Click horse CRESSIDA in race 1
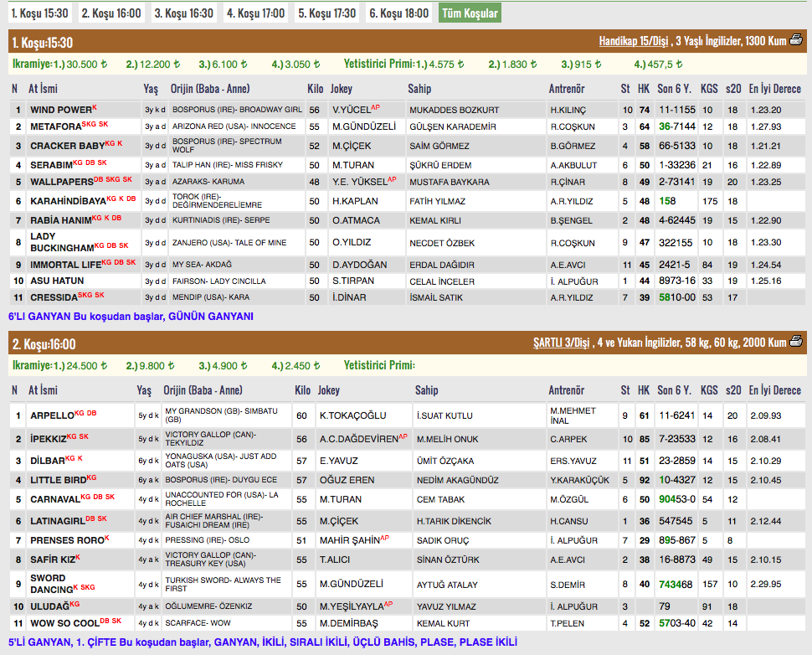Image resolution: width=812 pixels, height=655 pixels. click(54, 297)
